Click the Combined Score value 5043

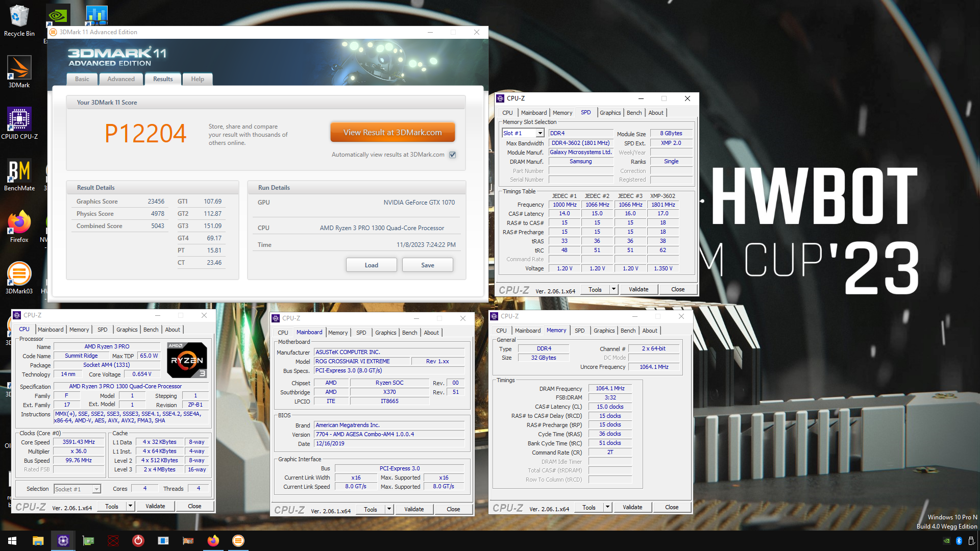[158, 226]
